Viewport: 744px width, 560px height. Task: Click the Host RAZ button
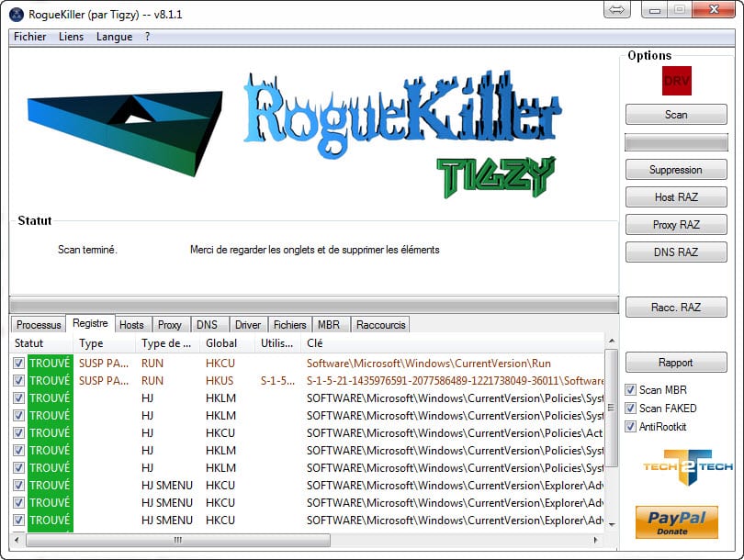(x=676, y=197)
